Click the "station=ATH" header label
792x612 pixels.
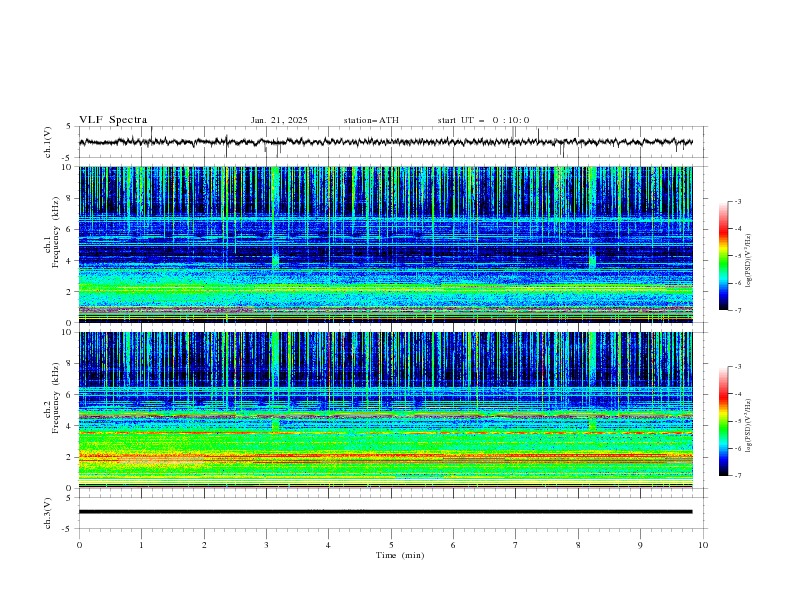[371, 120]
